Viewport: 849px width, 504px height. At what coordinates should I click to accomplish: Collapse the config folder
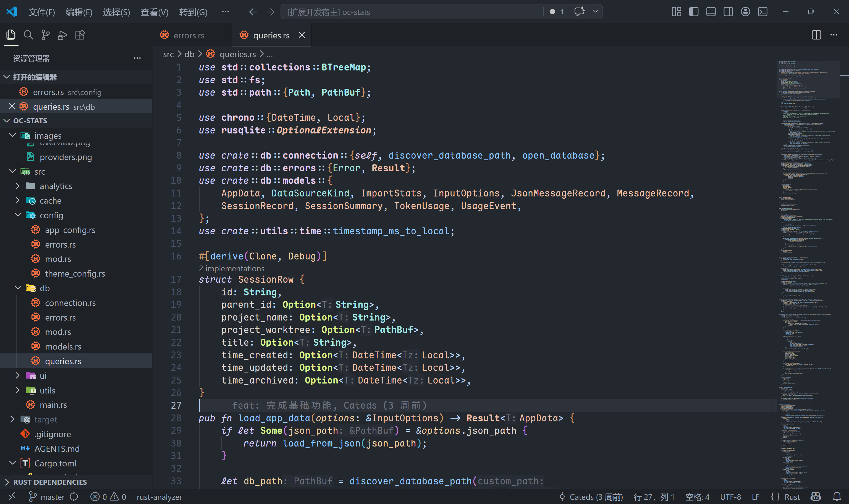[x=18, y=215]
